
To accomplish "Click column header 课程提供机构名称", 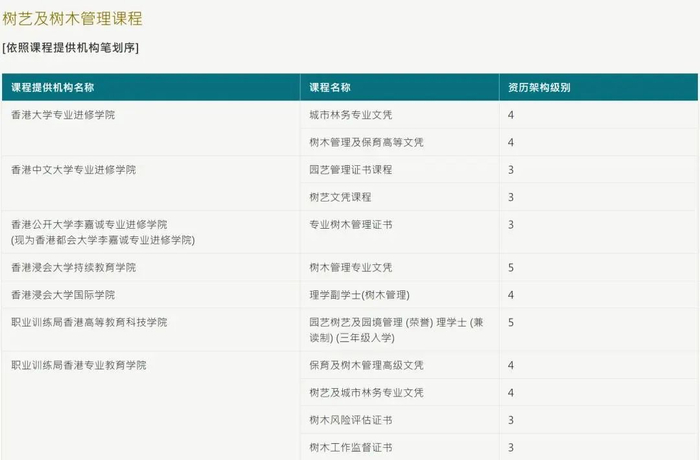I will 53,88.
